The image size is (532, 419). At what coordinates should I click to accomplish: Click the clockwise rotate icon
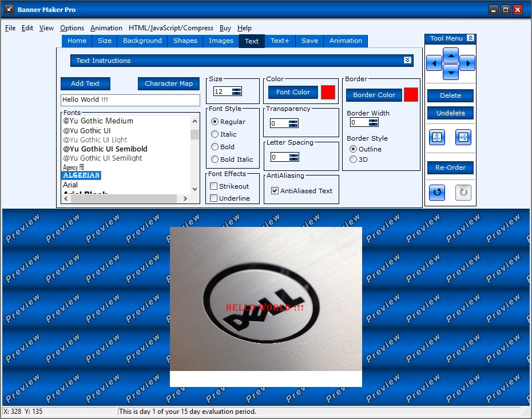point(463,193)
